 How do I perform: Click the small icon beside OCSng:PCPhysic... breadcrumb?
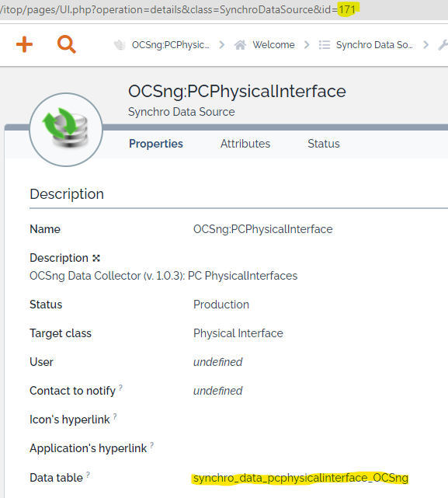pos(120,45)
